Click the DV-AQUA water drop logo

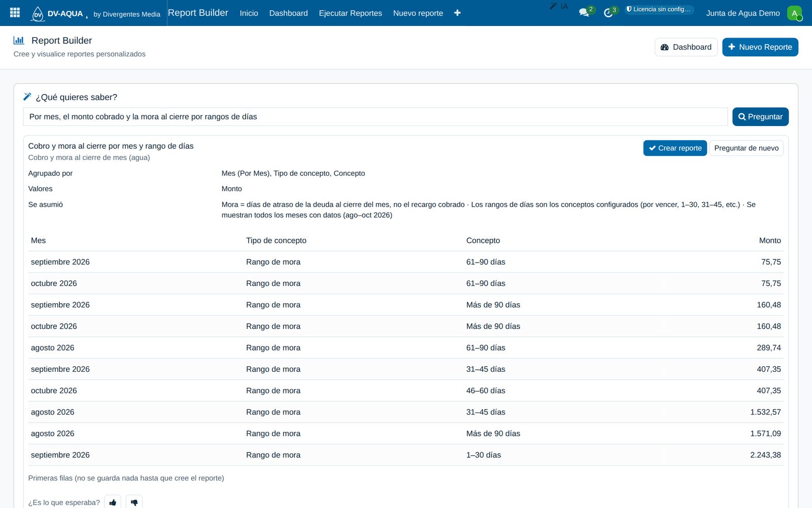(x=38, y=14)
